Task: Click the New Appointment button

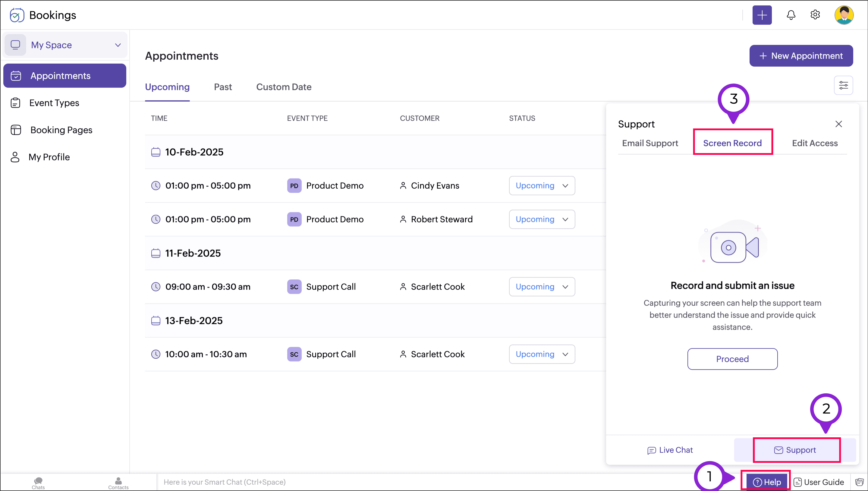Action: pyautogui.click(x=801, y=56)
